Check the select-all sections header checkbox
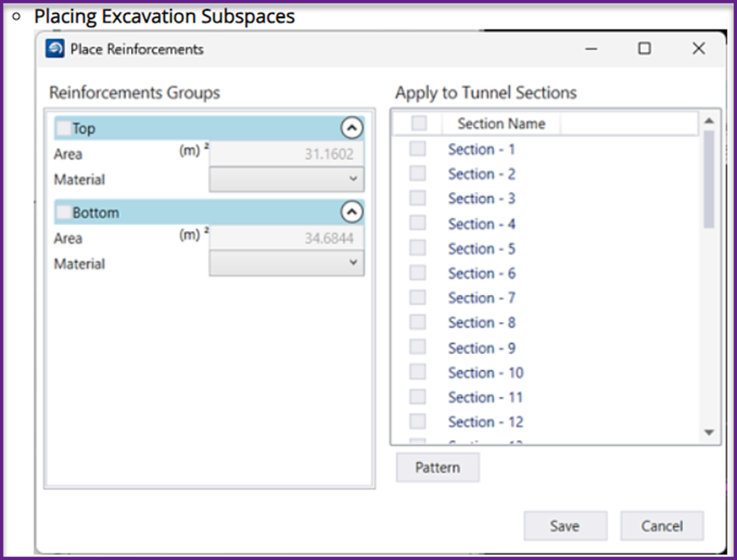The image size is (737, 560). click(418, 123)
